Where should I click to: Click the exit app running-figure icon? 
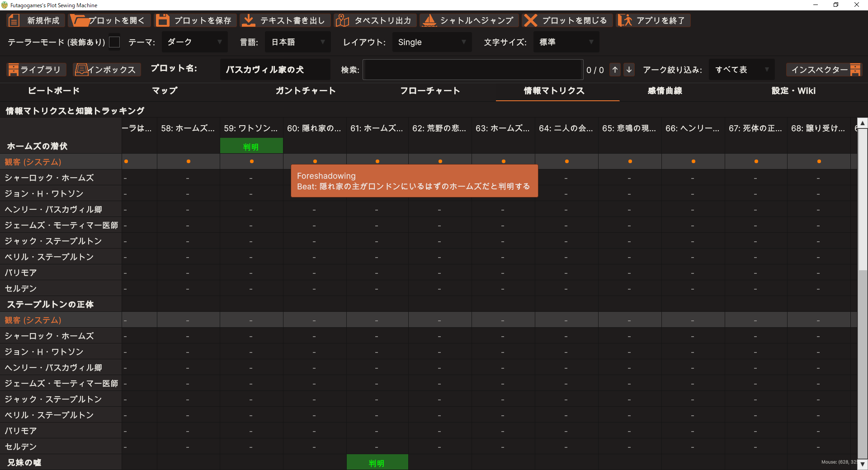(625, 20)
